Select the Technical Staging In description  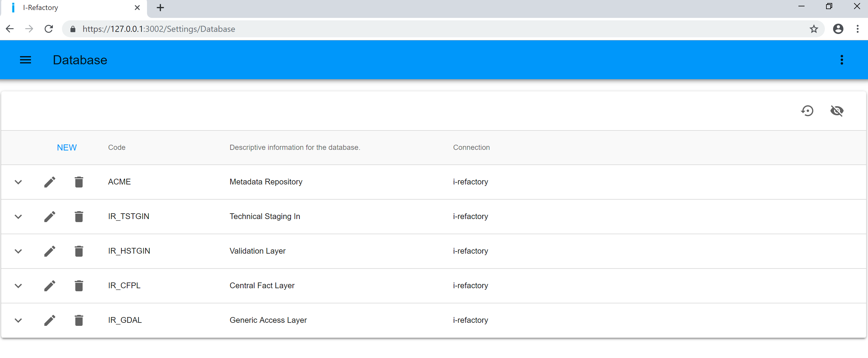(265, 216)
